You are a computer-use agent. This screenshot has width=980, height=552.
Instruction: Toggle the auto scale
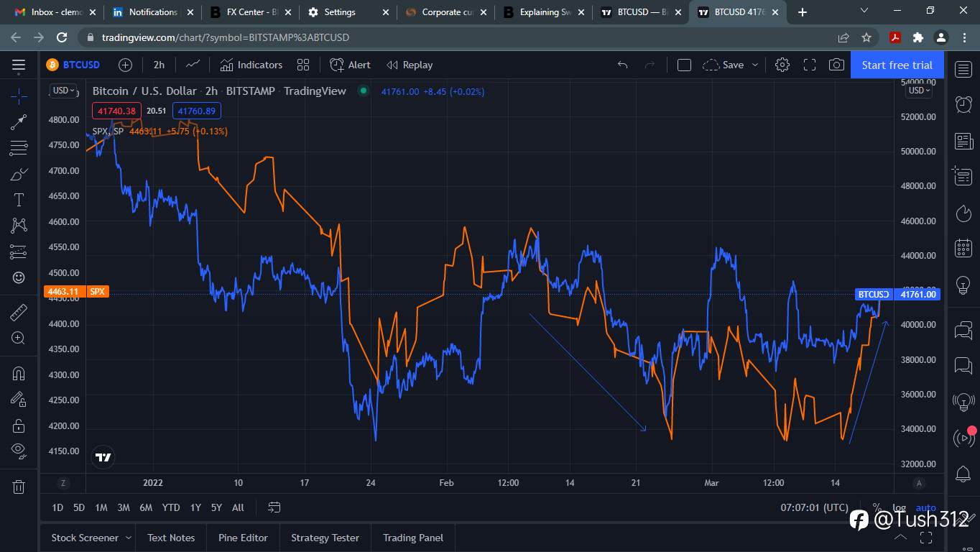click(x=925, y=507)
